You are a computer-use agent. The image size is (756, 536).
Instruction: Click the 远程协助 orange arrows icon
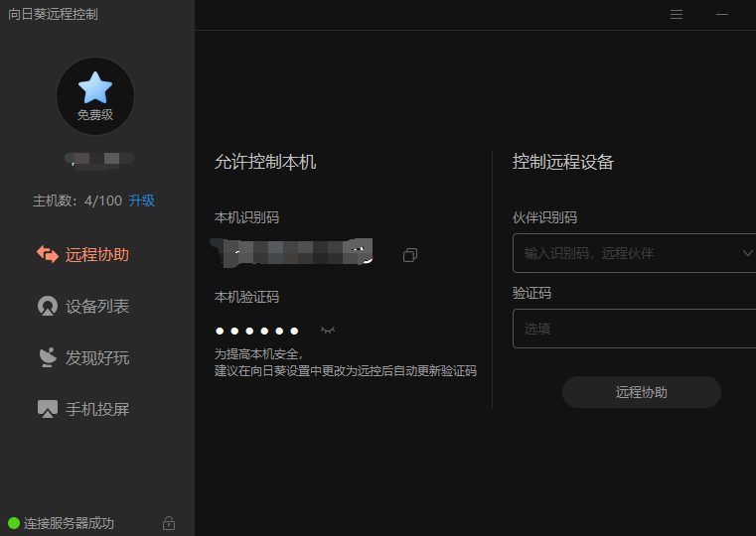tap(48, 254)
